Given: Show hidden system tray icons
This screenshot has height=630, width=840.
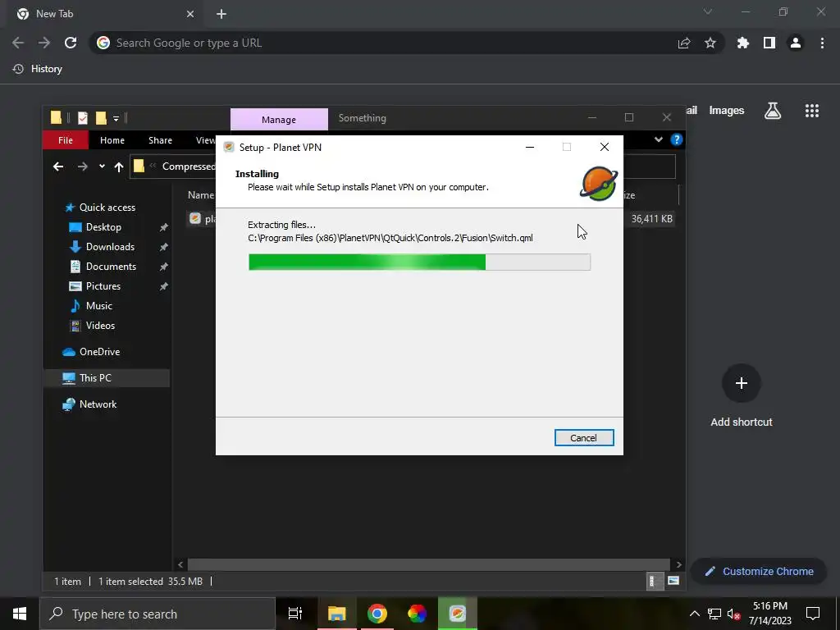Looking at the screenshot, I should pos(694,614).
